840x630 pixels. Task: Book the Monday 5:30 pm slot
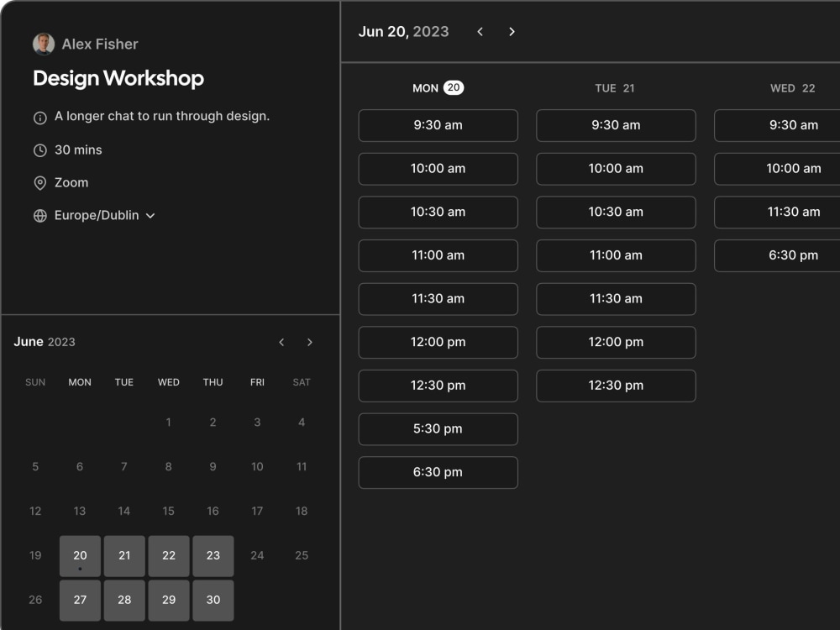[x=438, y=429]
